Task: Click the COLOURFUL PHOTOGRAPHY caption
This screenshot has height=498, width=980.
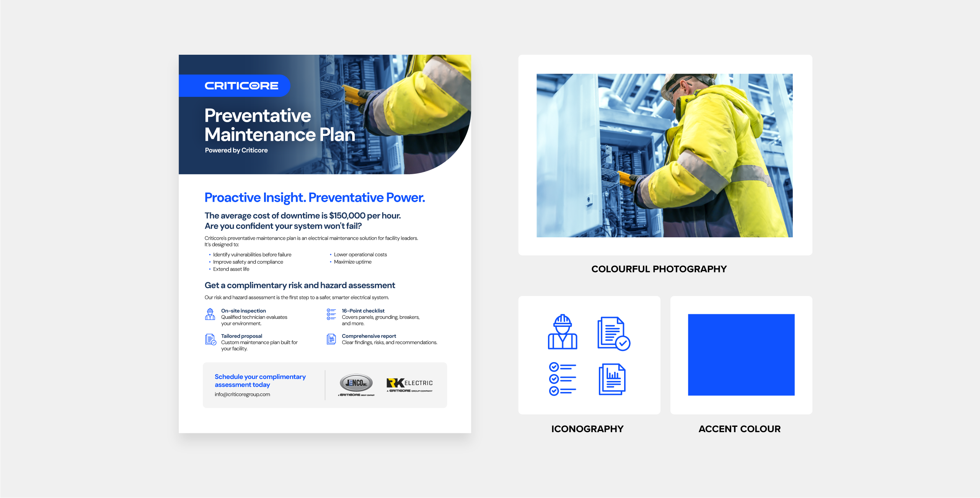Action: pos(659,269)
